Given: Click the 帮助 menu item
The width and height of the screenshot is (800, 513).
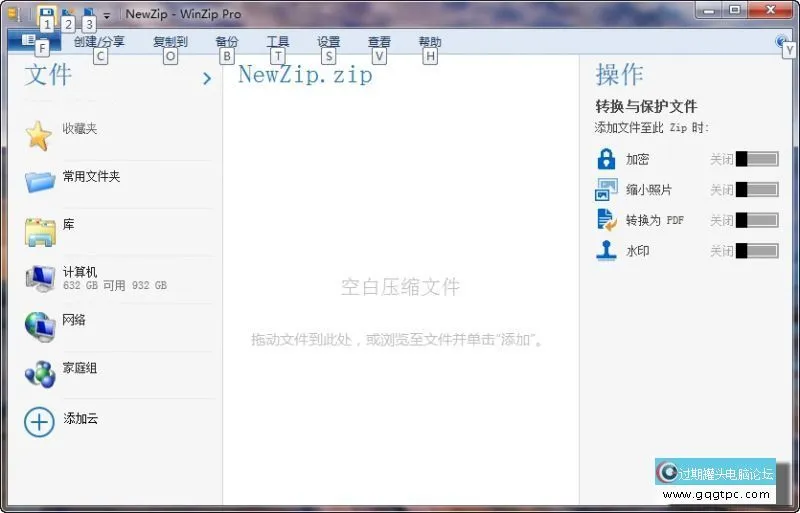Looking at the screenshot, I should click(430, 42).
